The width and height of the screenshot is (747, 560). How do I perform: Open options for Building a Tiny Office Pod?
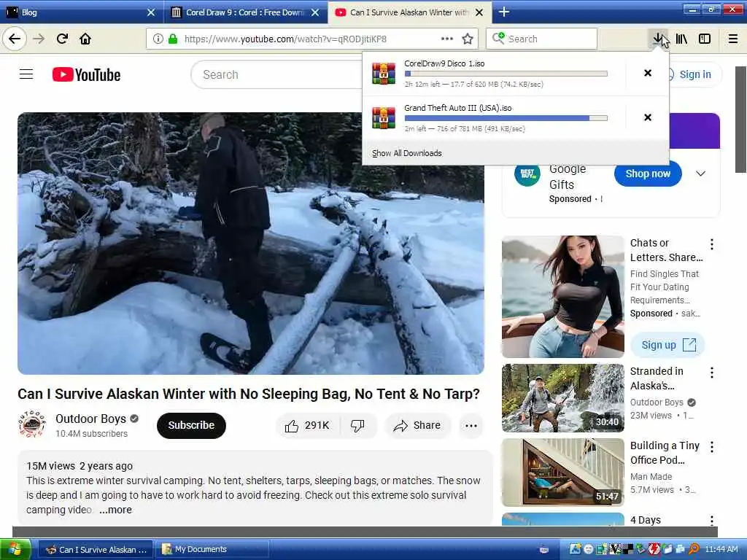click(712, 447)
